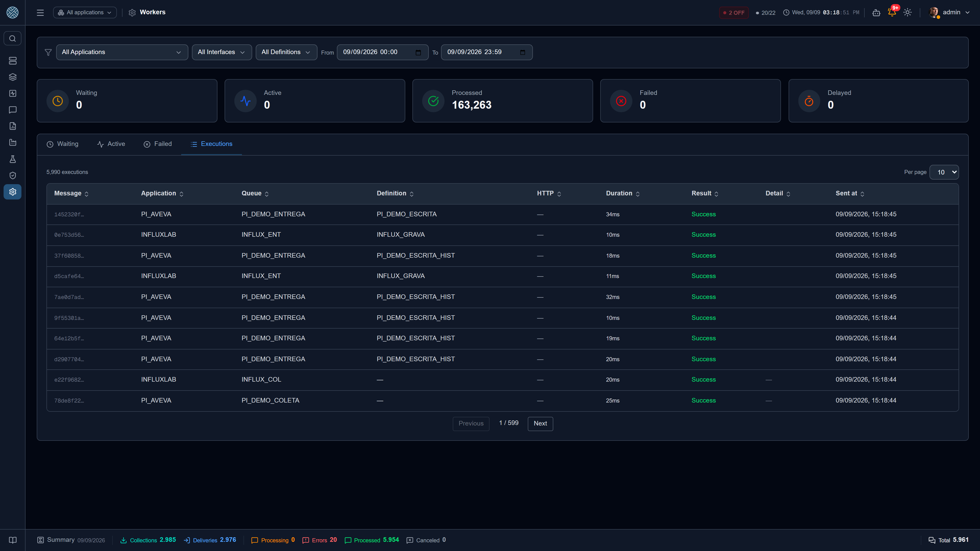Switch to the Active tab
Screen dimensions: 980x551
[x=111, y=144]
